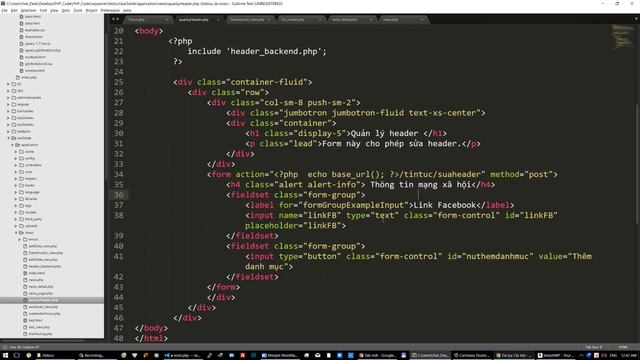
Task: Expand the cache folder arrow
Action: pos(16,151)
